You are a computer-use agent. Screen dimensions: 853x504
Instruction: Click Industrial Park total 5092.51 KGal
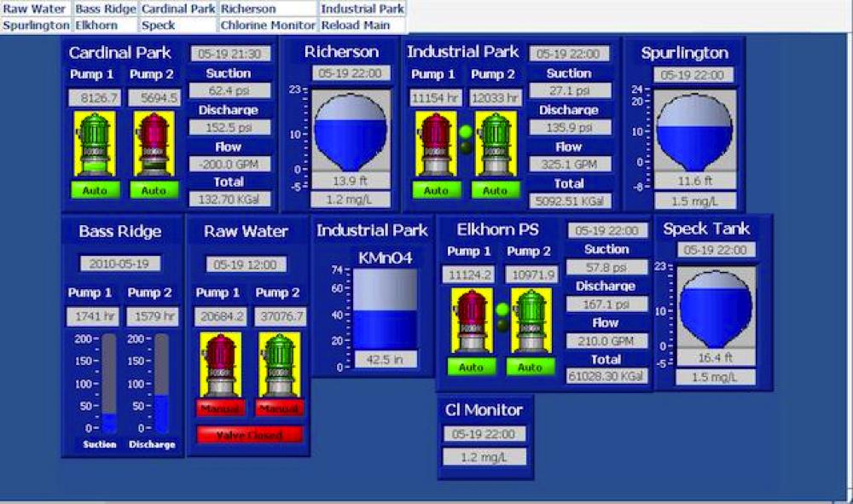click(570, 200)
